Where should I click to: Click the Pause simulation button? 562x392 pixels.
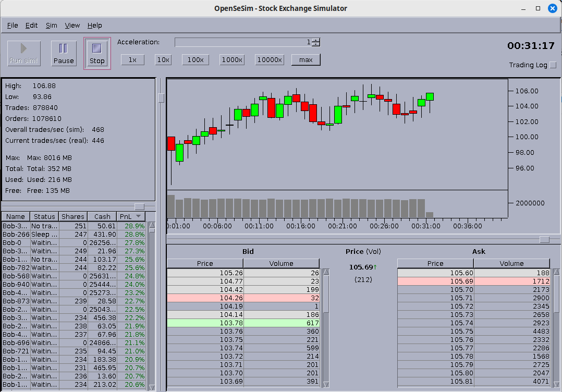pyautogui.click(x=64, y=53)
